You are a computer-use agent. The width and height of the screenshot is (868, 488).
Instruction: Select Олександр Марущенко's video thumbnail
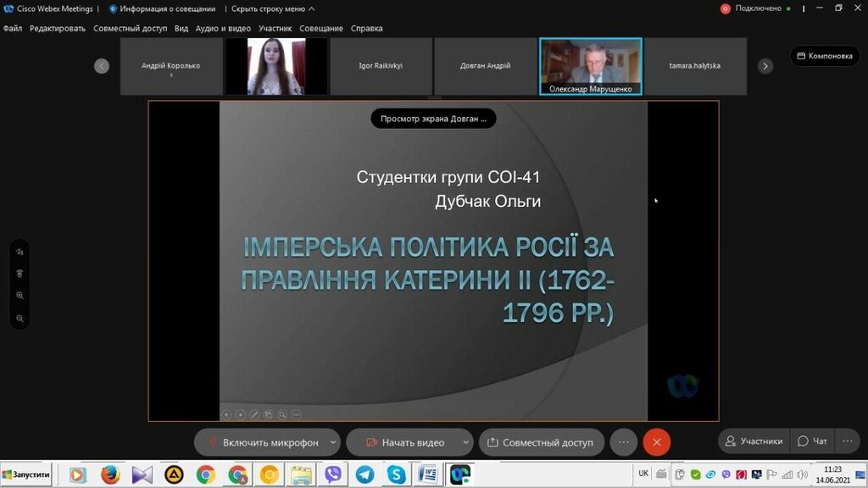tap(590, 66)
